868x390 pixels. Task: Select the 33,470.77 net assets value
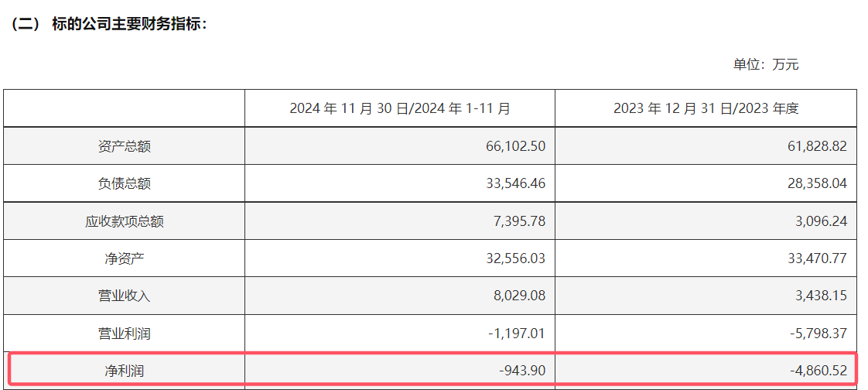click(818, 258)
